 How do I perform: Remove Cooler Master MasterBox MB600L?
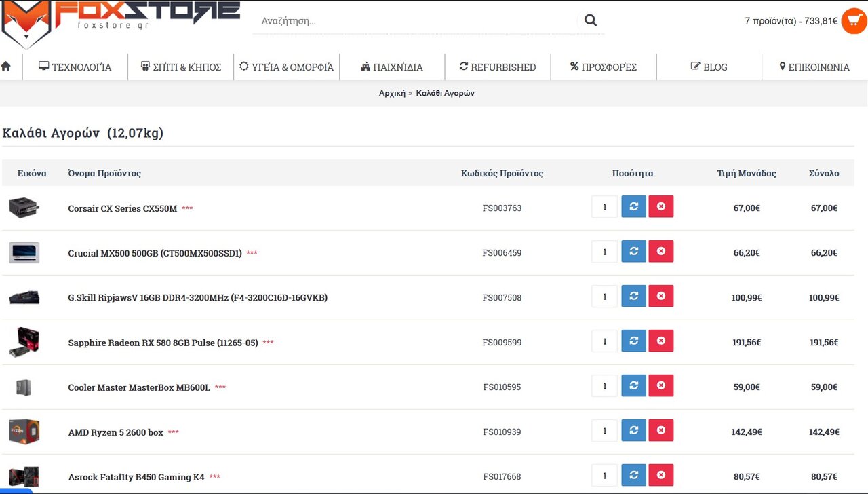coord(660,386)
